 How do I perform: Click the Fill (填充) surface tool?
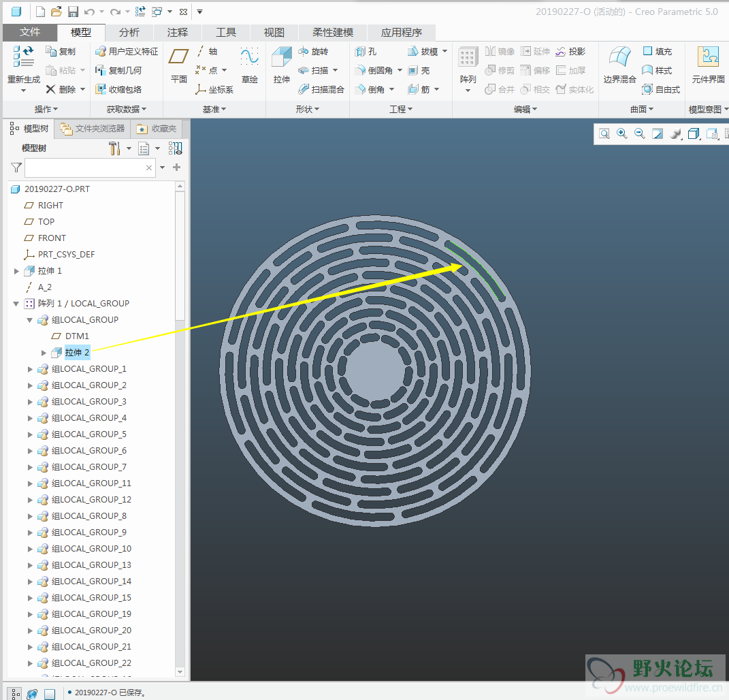pos(658,52)
